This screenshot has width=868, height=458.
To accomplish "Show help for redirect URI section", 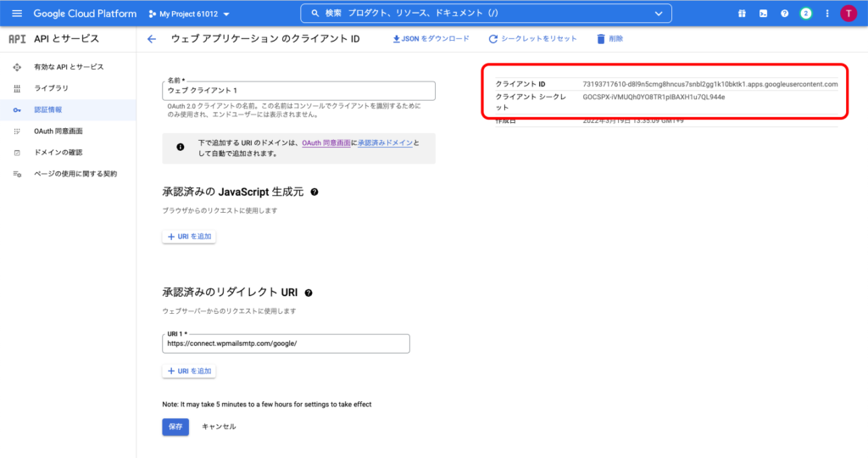I will [x=309, y=293].
